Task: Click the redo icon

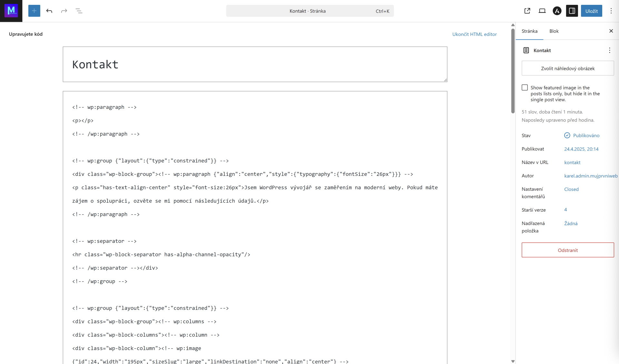Action: click(x=64, y=11)
